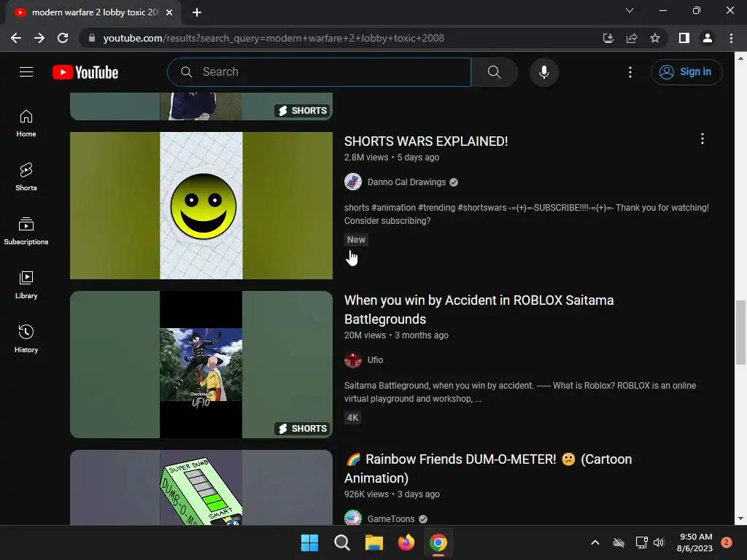Share this page icon in address bar

[632, 38]
